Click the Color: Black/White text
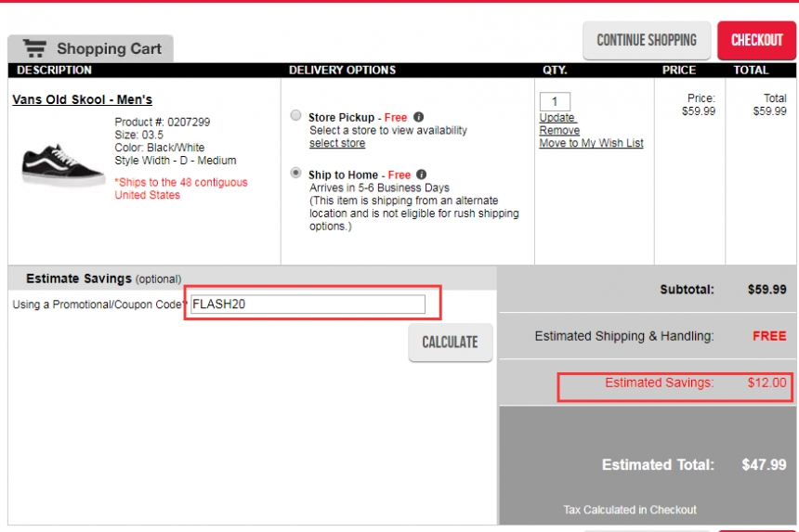This screenshot has width=799, height=532. pyautogui.click(x=160, y=148)
